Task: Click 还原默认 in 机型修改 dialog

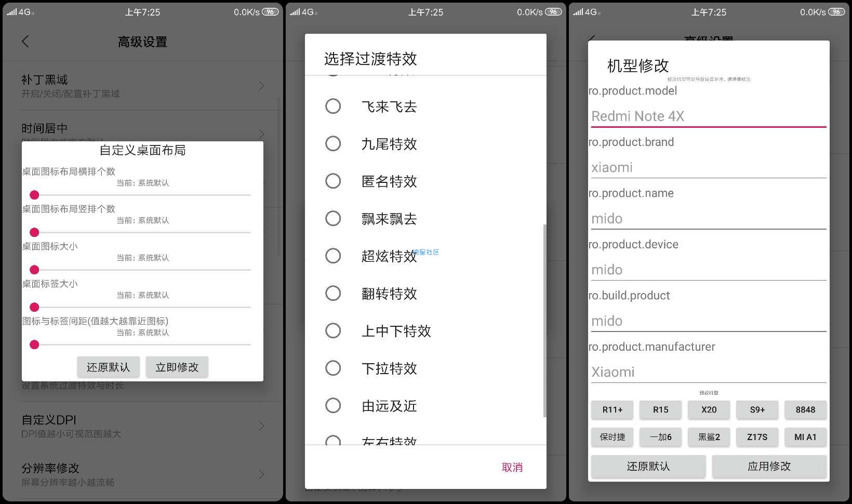Action: click(x=648, y=466)
